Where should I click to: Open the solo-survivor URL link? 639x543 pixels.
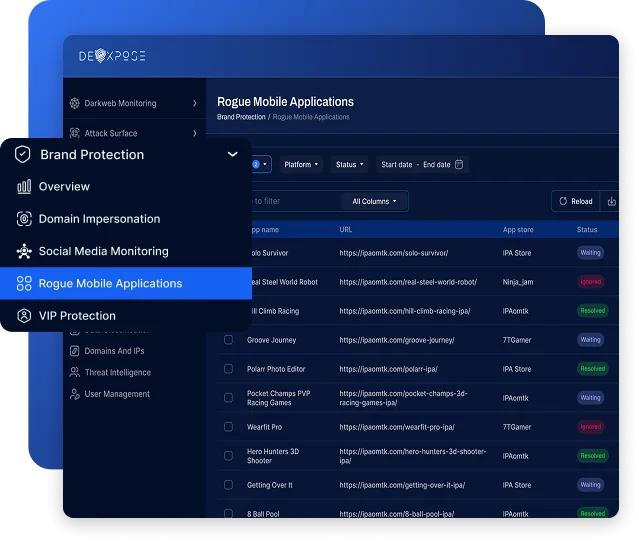[394, 253]
